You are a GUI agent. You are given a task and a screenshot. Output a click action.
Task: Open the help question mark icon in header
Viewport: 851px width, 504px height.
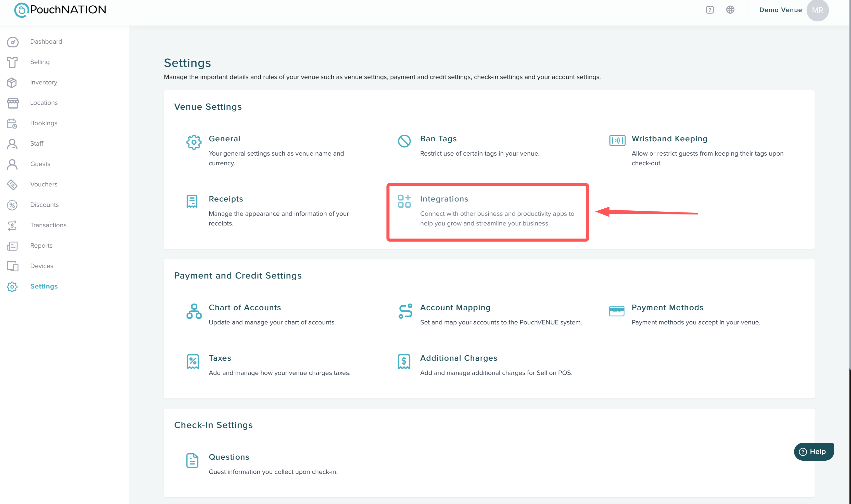[x=710, y=10]
